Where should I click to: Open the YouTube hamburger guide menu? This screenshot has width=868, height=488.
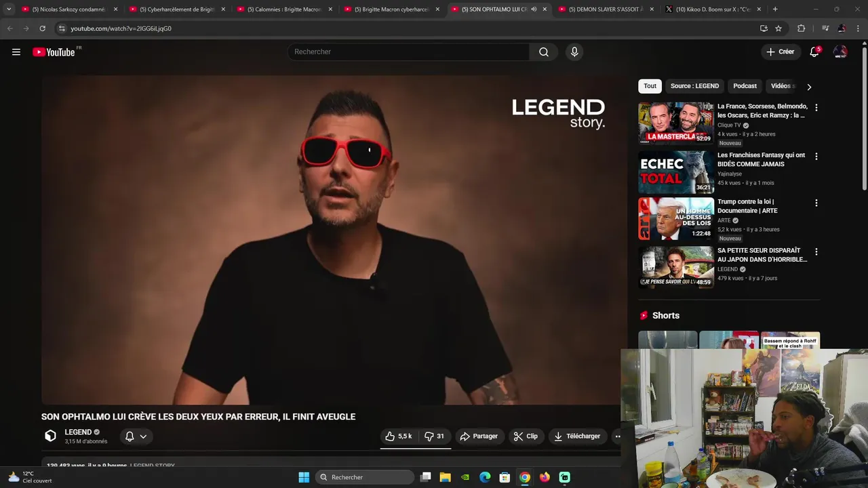pos(16,52)
